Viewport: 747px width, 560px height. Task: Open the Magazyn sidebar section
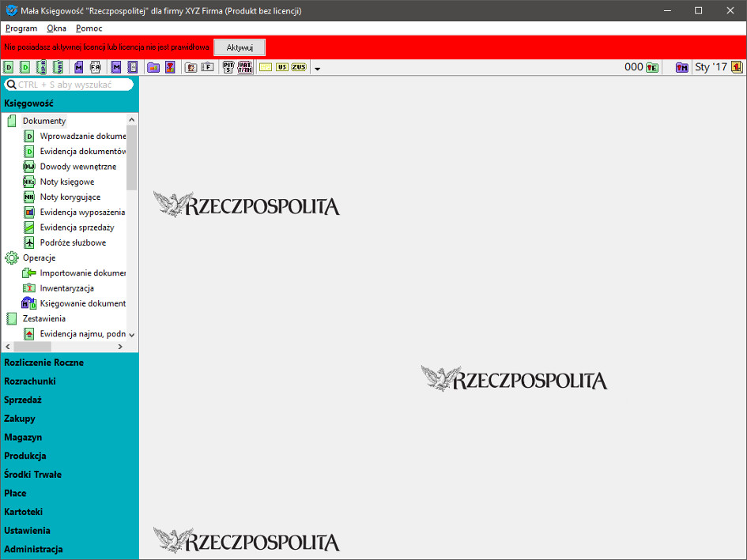tap(24, 437)
